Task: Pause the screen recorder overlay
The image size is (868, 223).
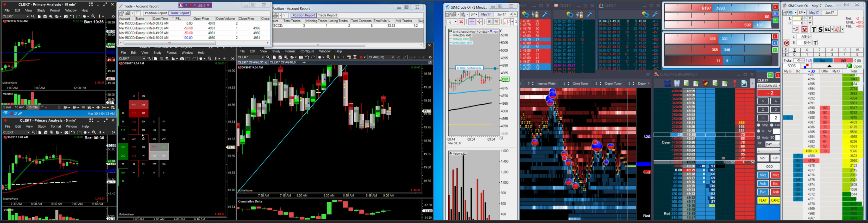Action: [x=186, y=5]
